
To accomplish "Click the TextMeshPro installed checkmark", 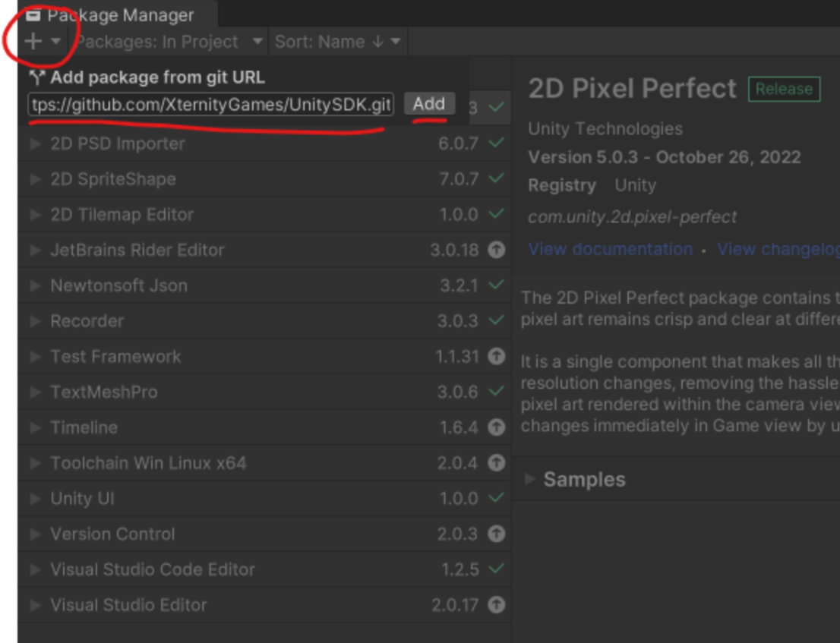I will [x=497, y=391].
